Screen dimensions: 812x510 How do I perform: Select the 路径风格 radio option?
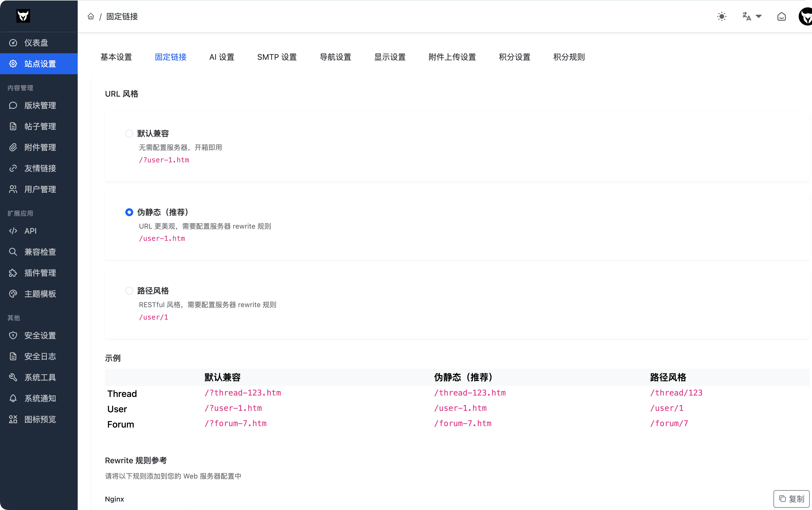point(129,291)
